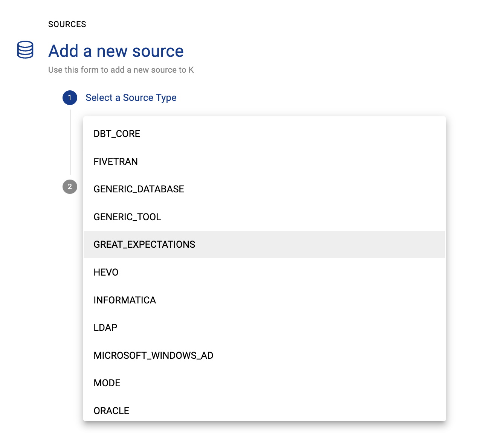This screenshot has height=448, width=495.
Task: Click the vertical connector line between steps
Action: click(70, 142)
